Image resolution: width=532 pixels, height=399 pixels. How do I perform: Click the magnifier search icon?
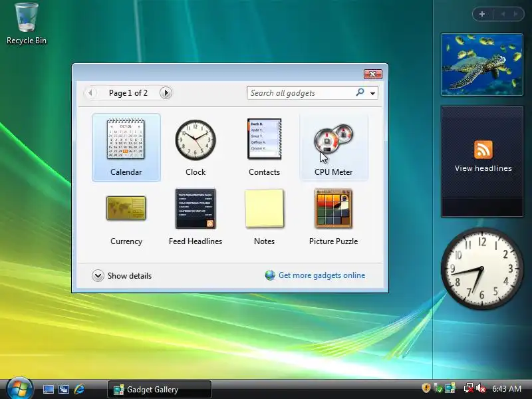[x=360, y=92]
